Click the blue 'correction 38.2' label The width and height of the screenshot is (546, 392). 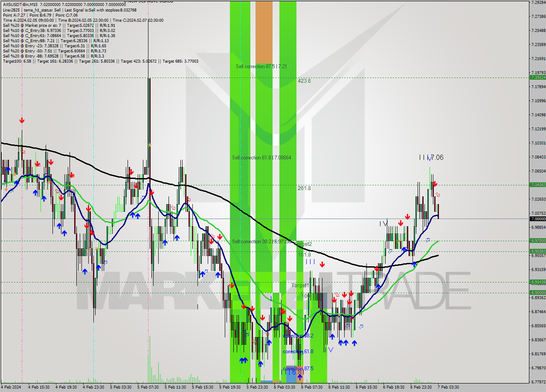pos(298,336)
